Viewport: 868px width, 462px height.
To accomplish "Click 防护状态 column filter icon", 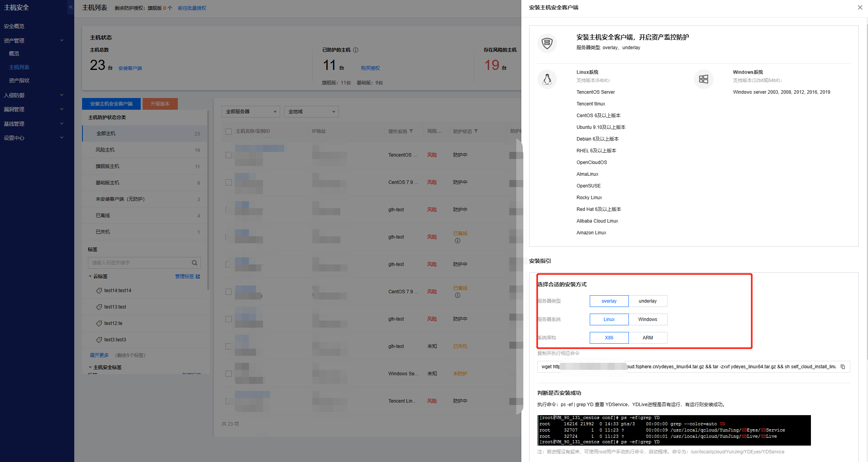I will point(476,131).
